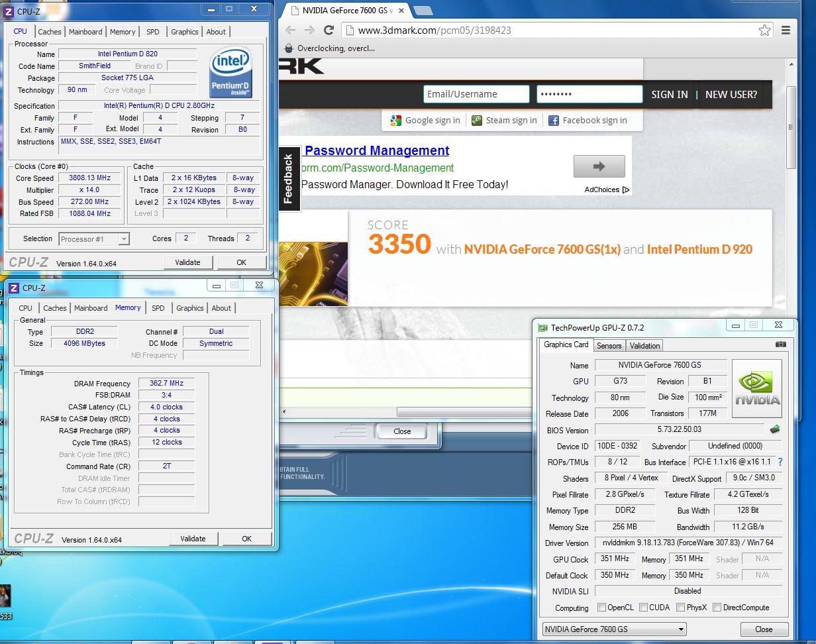Open Chrome hamburger menu
This screenshot has height=644, width=816.
786,30
